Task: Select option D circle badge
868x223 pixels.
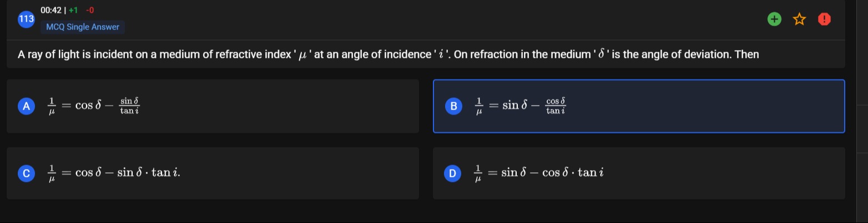Action: pos(453,173)
